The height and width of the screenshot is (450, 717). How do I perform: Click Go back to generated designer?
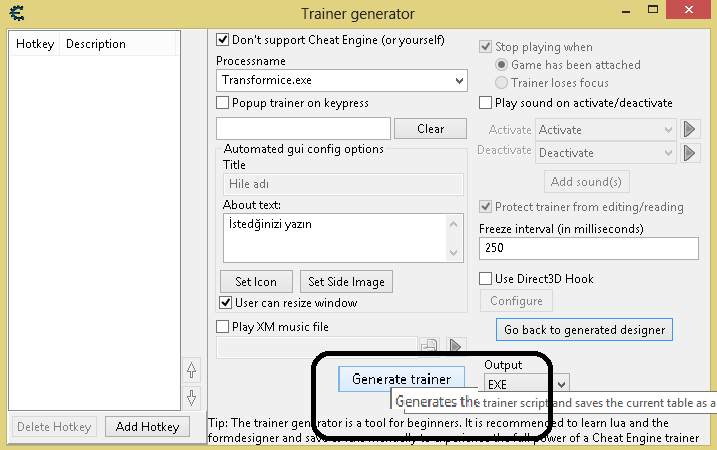[x=584, y=330]
